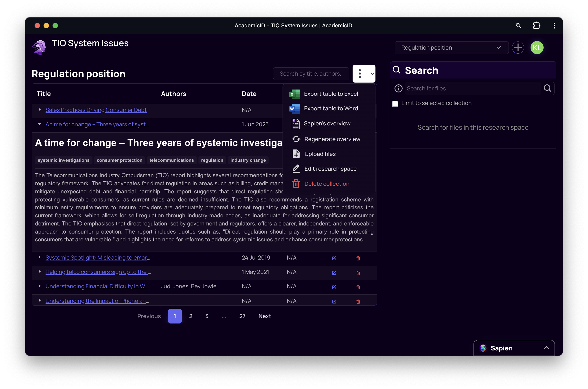Click the Date column header
The width and height of the screenshot is (588, 389).
pyautogui.click(x=249, y=94)
